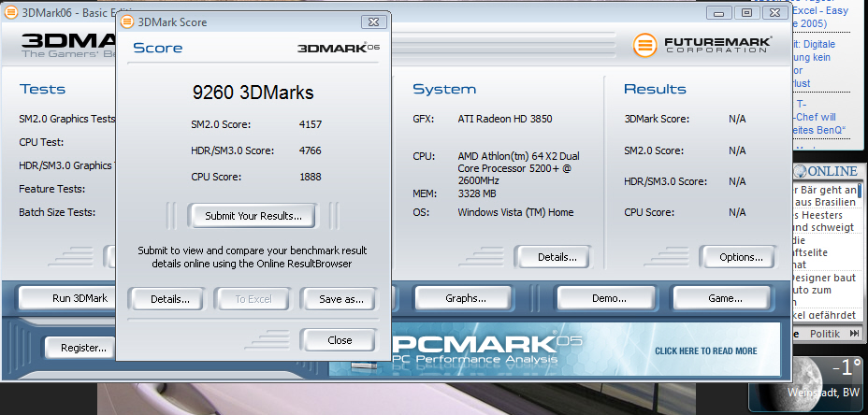868x415 pixels.
Task: Open the Designer baut headline link
Action: [x=823, y=290]
